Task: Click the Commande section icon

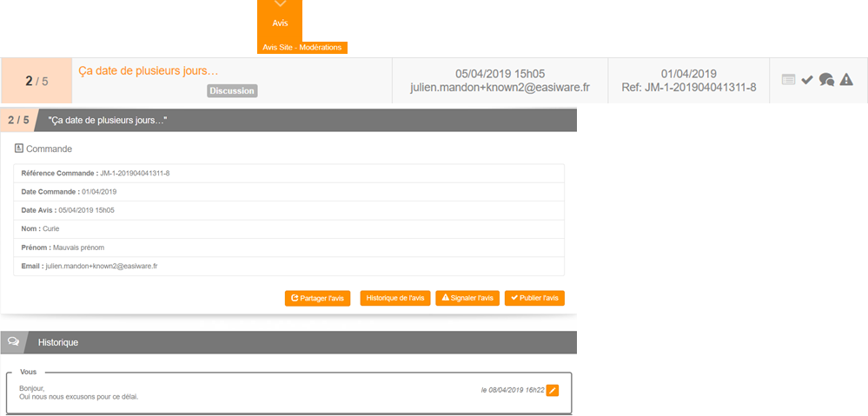Action: point(19,149)
